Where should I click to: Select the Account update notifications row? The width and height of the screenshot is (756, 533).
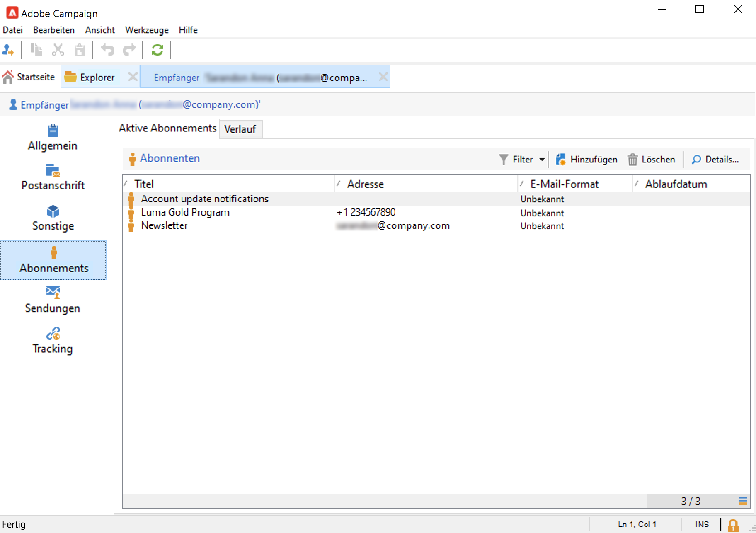pos(436,199)
